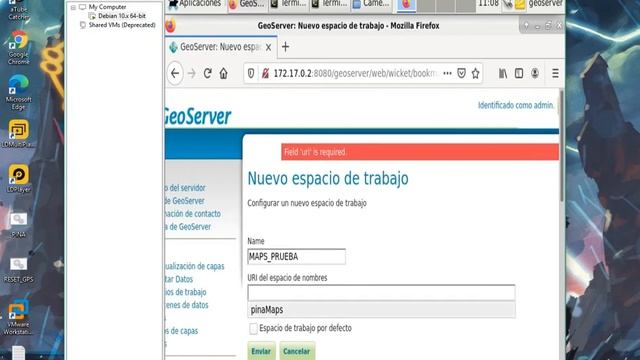Viewport: 640px width, 360px height.
Task: Open Aplicaciones menu in panel
Action: [x=195, y=4]
